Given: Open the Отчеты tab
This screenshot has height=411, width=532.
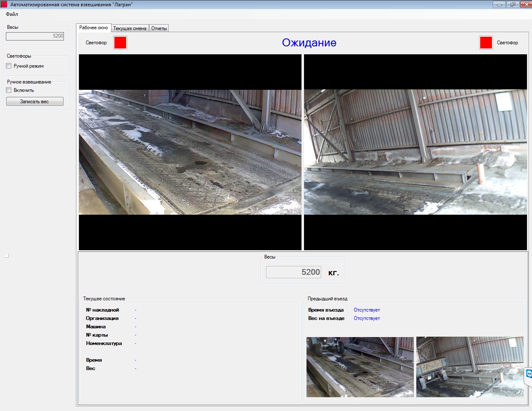Looking at the screenshot, I should (x=159, y=28).
